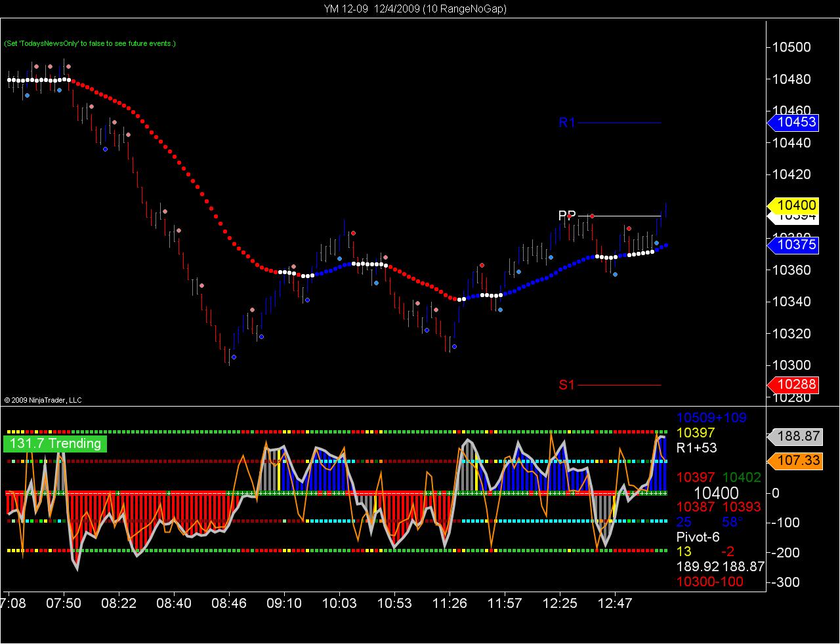Click the blue 10453 R1 price marker
This screenshot has height=644, width=840.
(793, 122)
